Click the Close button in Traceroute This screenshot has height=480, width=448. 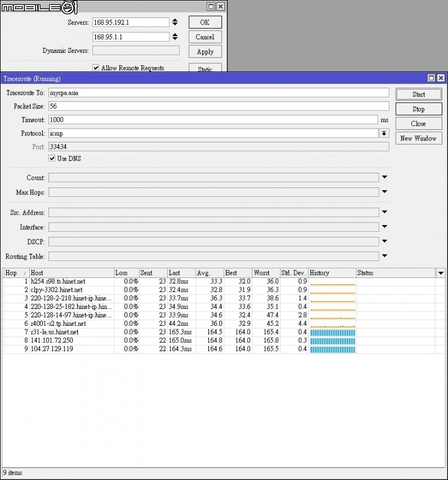(x=419, y=124)
